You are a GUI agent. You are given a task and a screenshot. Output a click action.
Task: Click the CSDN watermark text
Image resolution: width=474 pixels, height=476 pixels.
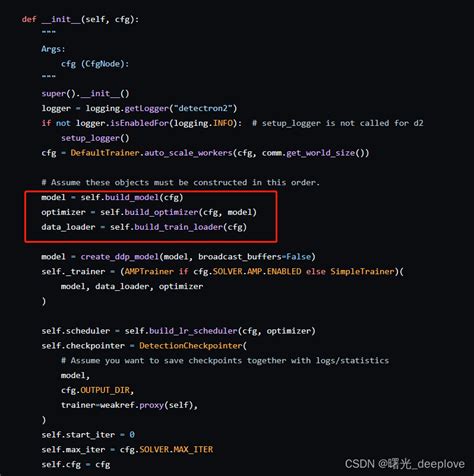405,464
